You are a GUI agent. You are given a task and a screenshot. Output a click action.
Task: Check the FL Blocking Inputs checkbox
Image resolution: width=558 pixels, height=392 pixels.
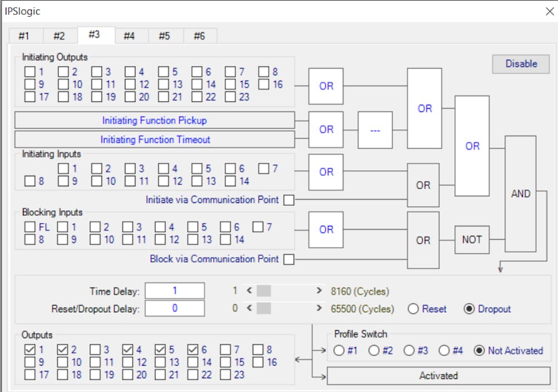coord(30,227)
